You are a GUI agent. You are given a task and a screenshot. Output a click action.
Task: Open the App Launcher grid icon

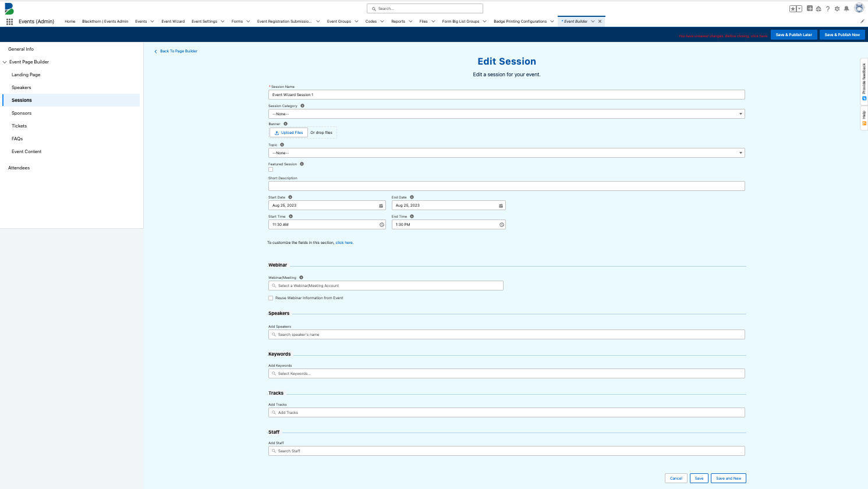click(x=9, y=22)
